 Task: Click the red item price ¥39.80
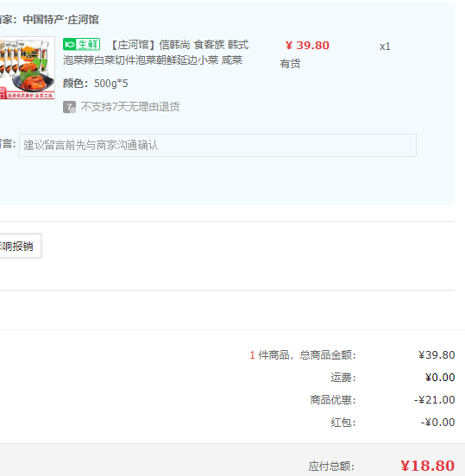point(307,46)
